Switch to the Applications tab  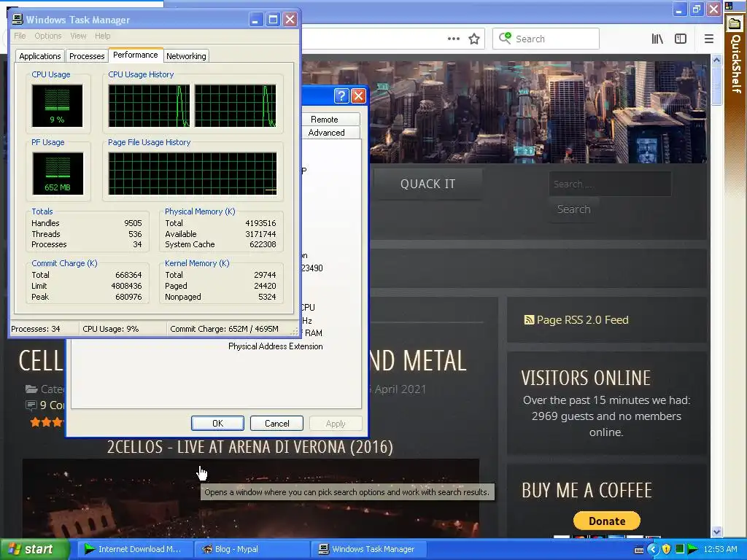(x=40, y=56)
